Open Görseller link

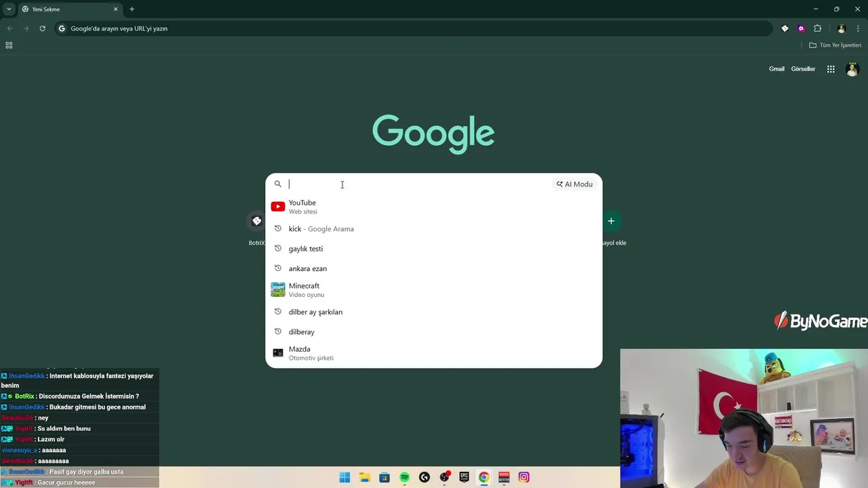coord(803,69)
